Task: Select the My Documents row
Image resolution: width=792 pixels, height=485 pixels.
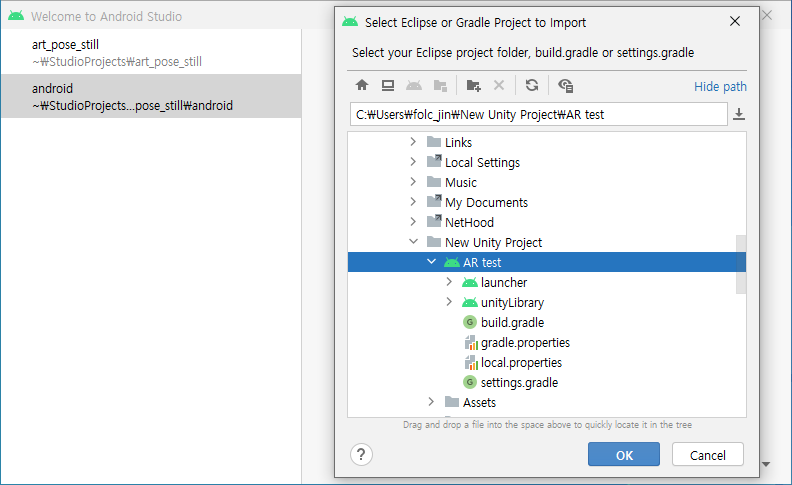Action: click(x=547, y=203)
